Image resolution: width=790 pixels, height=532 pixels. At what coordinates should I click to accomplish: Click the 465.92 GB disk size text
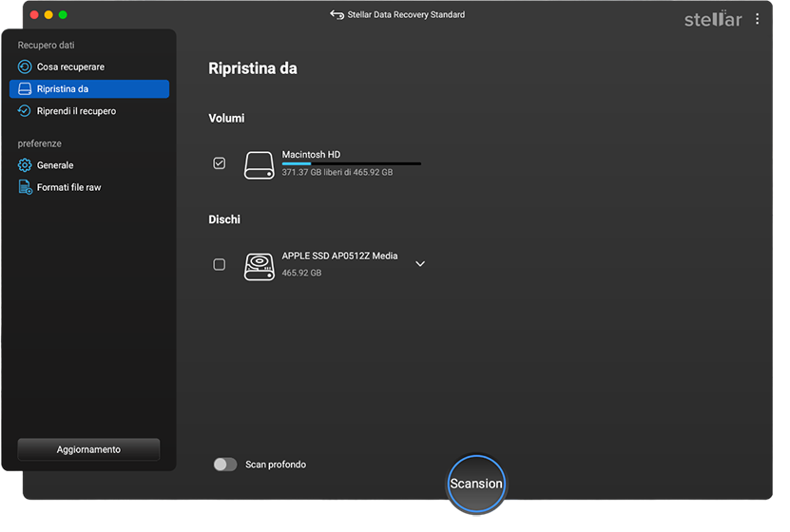[301, 273]
